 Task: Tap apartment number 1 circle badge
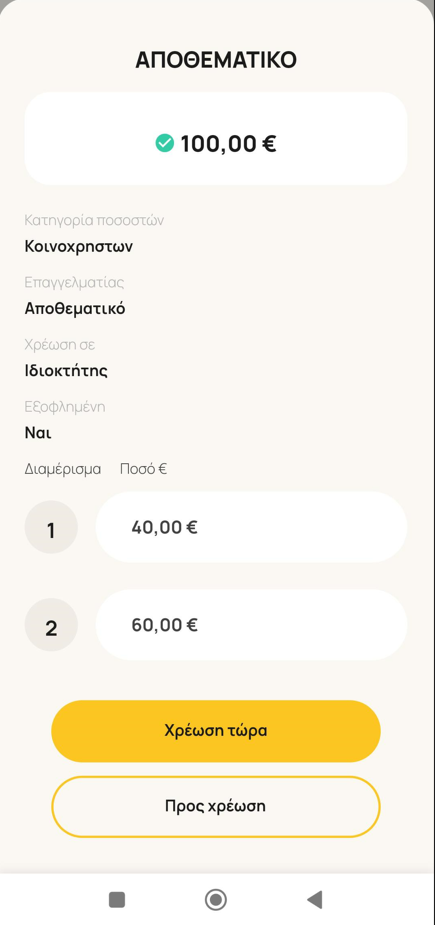[x=51, y=527]
